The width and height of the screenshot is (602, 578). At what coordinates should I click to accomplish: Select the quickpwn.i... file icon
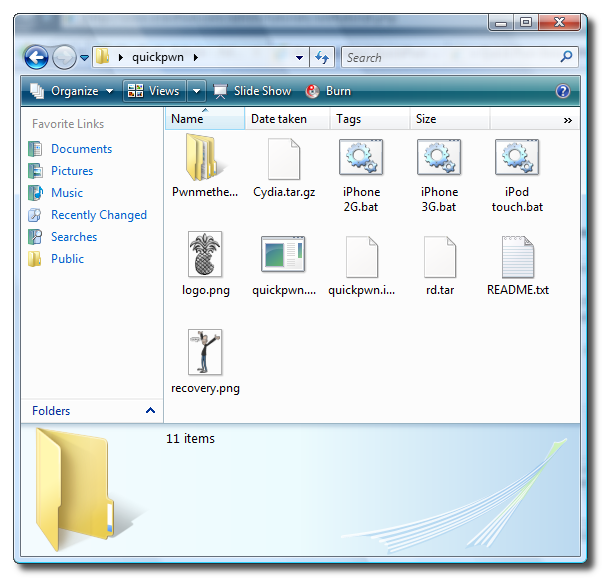point(362,257)
